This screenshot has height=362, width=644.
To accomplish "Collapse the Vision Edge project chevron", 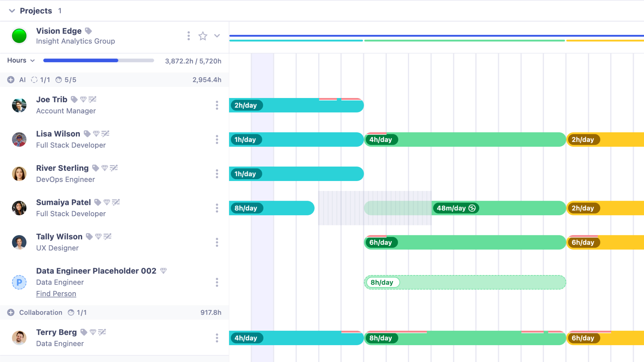I will (x=217, y=36).
